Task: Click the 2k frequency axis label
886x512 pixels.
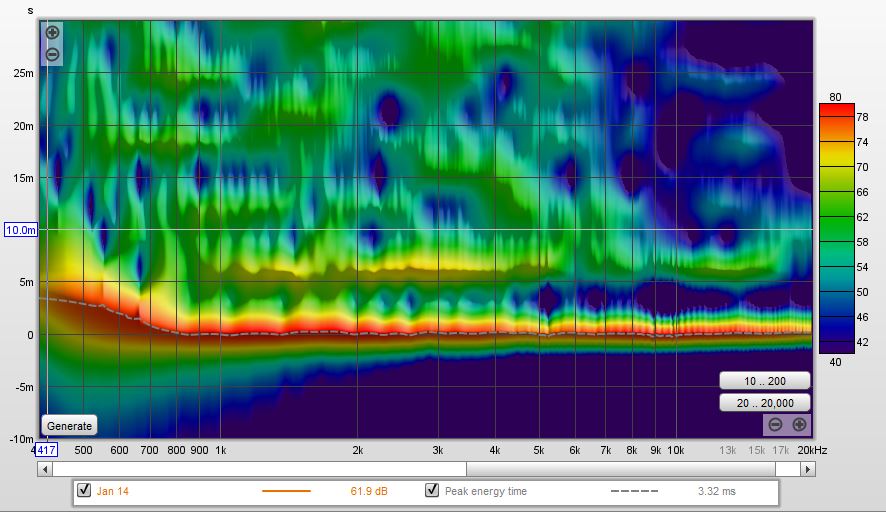Action: (x=358, y=450)
